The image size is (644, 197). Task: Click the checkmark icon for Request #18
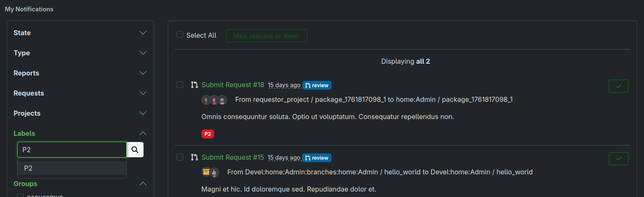[618, 86]
